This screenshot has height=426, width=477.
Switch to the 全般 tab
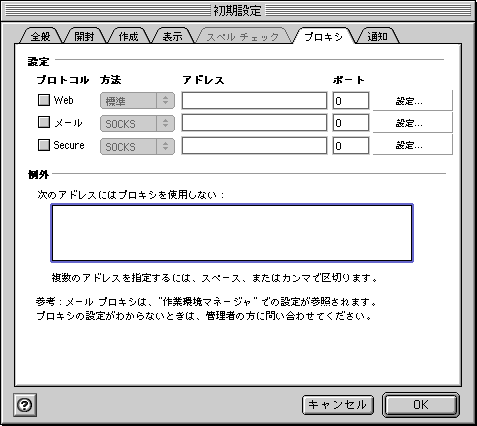(x=40, y=36)
